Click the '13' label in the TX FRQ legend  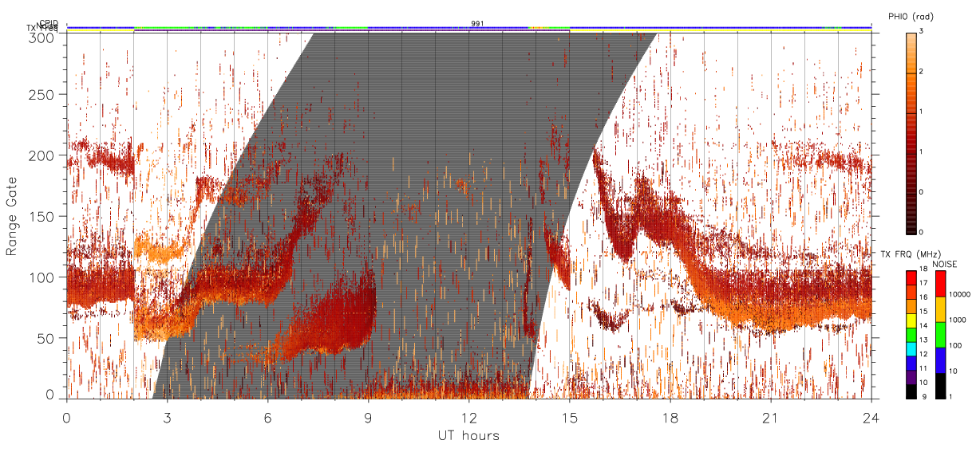923,340
